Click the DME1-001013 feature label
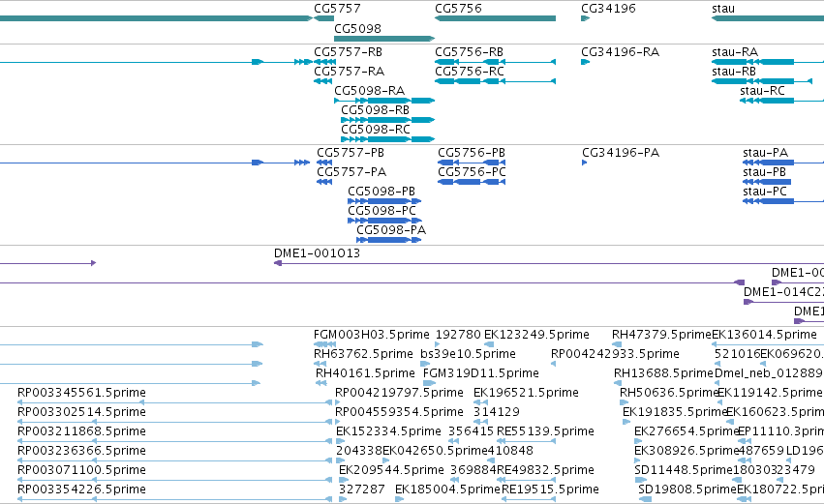This screenshot has width=824, height=504. [317, 253]
